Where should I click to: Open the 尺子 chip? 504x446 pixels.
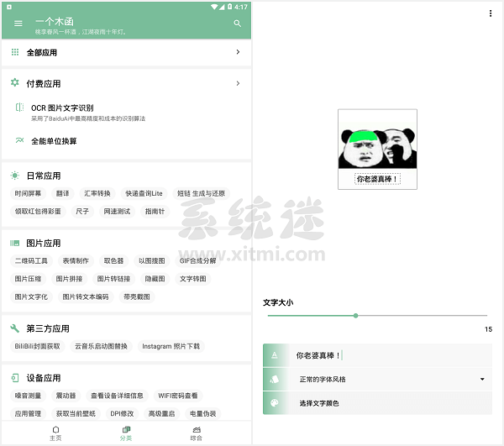pos(82,211)
